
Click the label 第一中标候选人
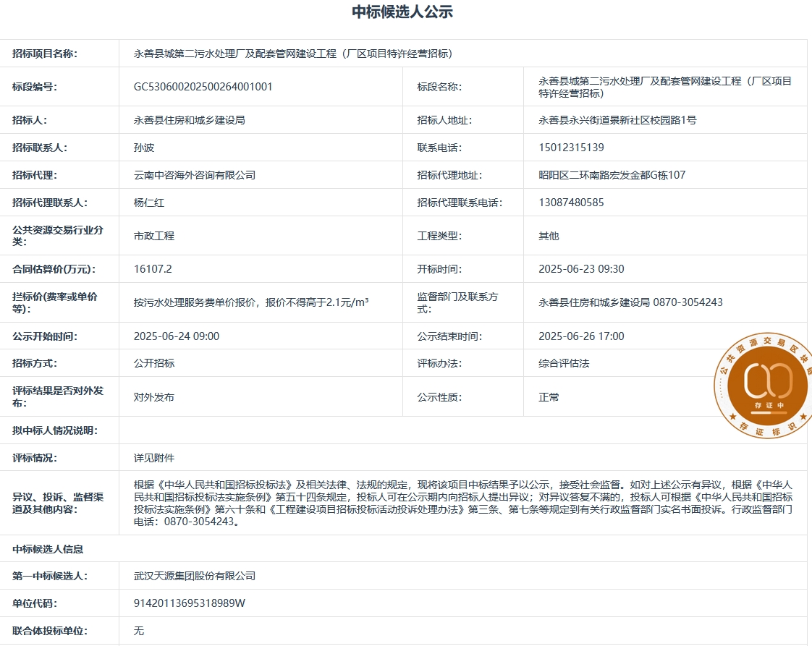click(50, 576)
